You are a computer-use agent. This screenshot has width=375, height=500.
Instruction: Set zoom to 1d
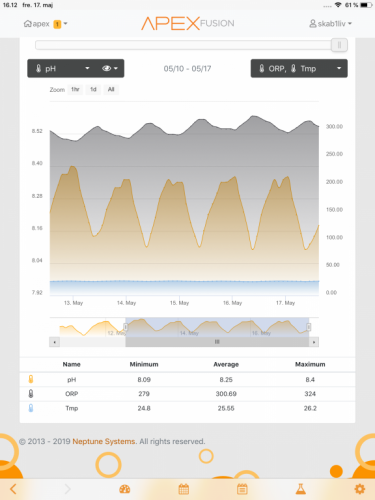(x=93, y=89)
